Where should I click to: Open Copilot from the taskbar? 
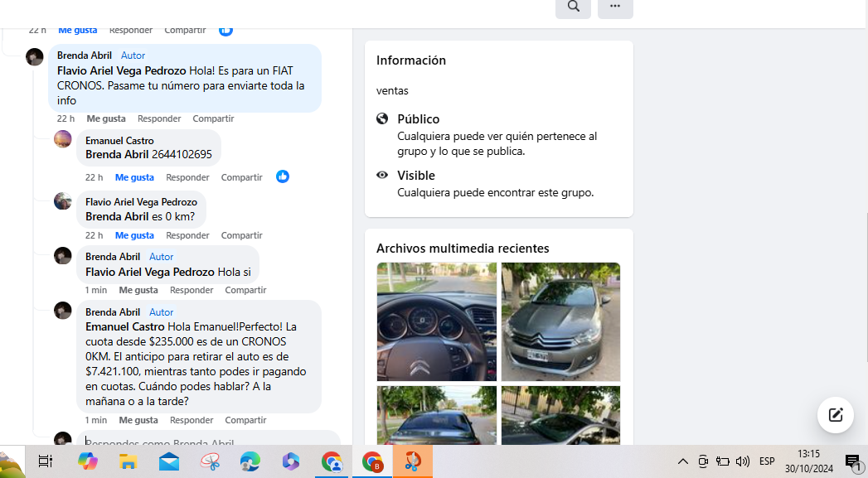tap(87, 461)
